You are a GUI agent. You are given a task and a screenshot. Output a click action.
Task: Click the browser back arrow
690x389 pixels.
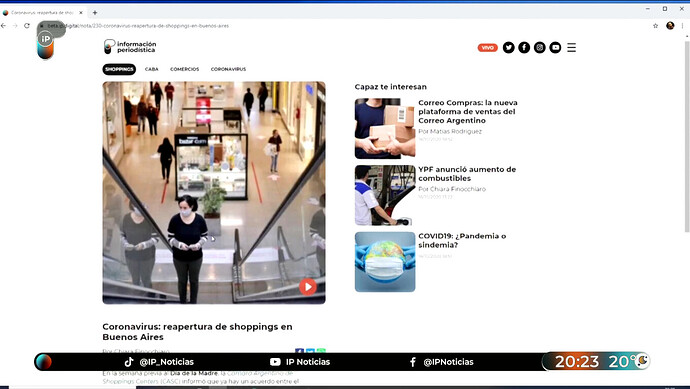point(4,26)
